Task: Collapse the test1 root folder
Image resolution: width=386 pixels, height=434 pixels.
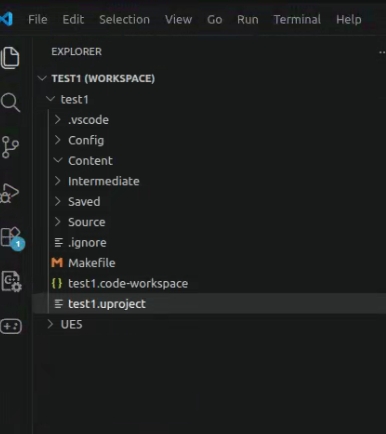Action: pos(50,99)
